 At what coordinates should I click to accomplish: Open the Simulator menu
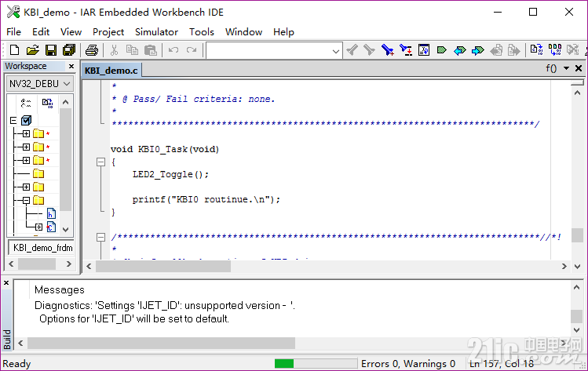156,32
